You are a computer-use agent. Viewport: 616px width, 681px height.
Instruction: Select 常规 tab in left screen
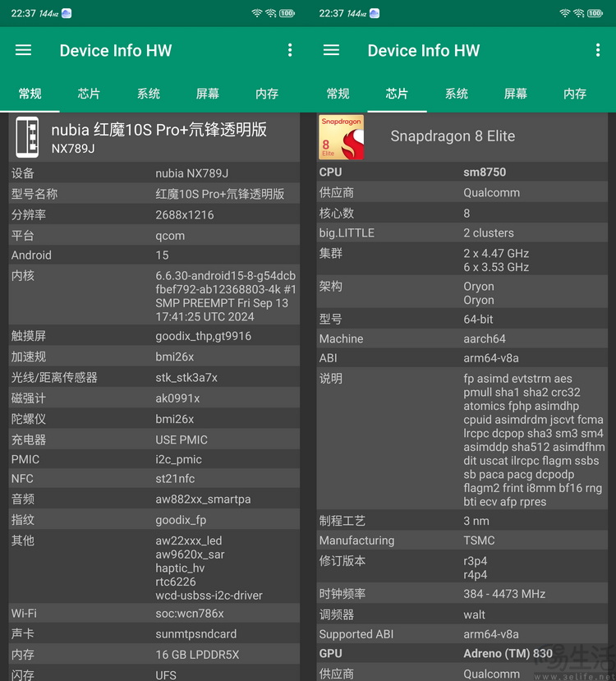30,94
